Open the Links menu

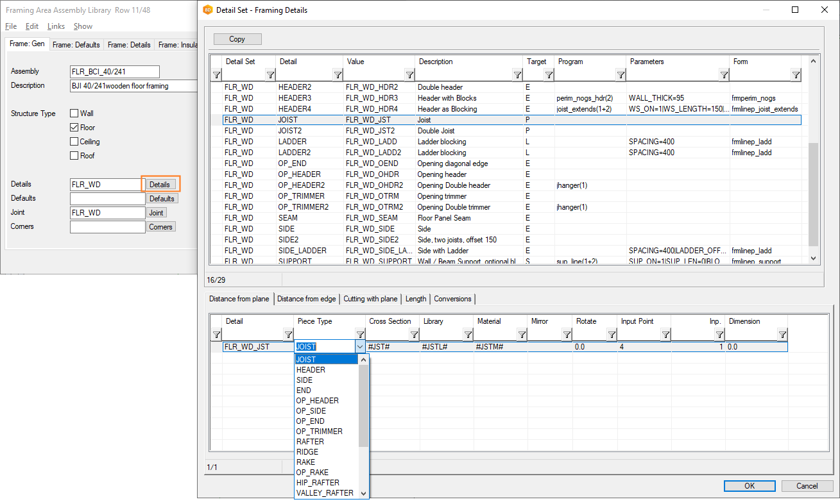(x=56, y=26)
